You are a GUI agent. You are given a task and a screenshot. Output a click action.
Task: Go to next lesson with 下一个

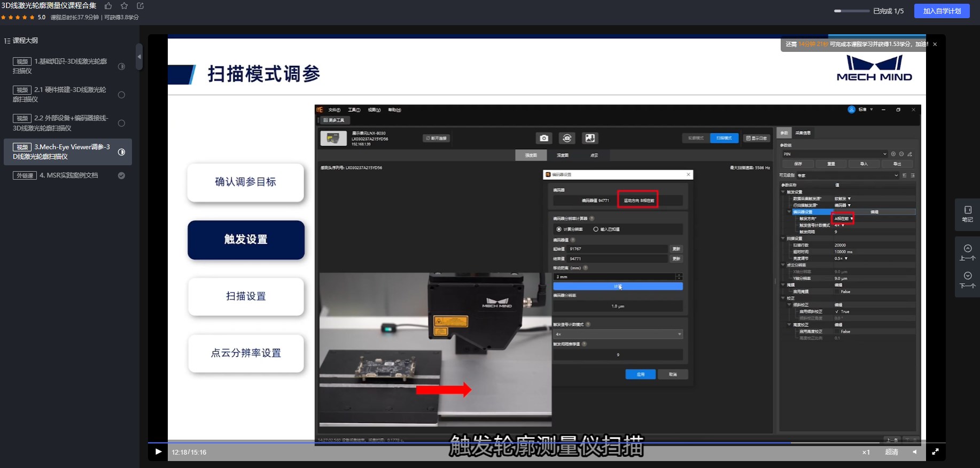pyautogui.click(x=967, y=280)
